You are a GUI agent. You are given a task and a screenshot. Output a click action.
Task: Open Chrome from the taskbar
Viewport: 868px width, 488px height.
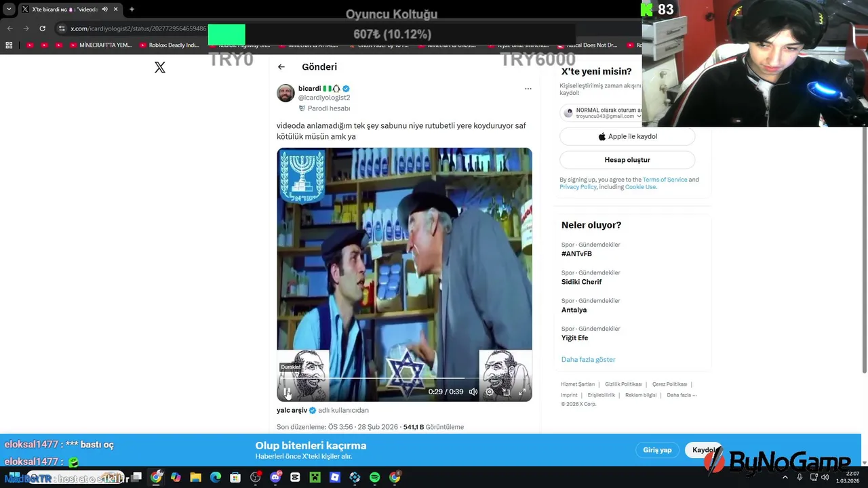pos(157,477)
